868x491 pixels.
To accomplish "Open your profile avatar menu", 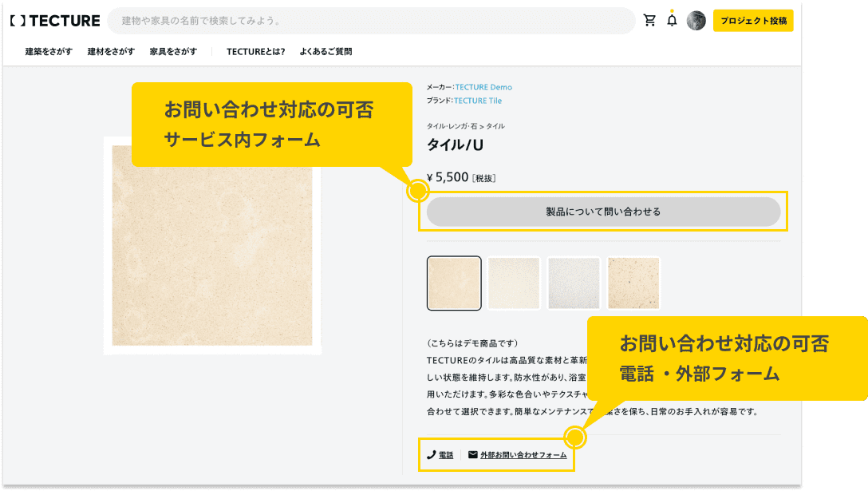I will point(696,20).
